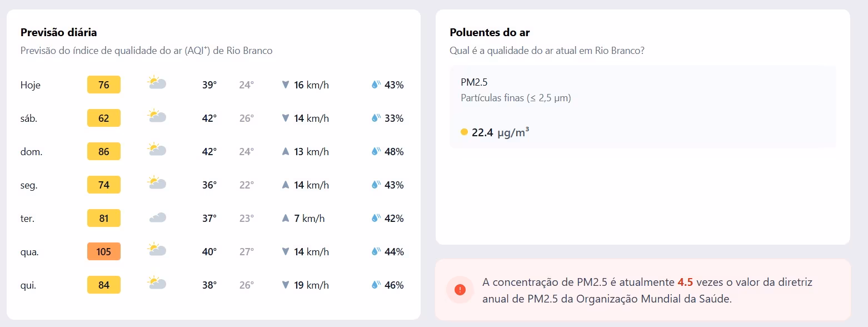Image resolution: width=868 pixels, height=327 pixels.
Task: Click the 22.4 µg/m³ concentration value
Action: (x=500, y=132)
